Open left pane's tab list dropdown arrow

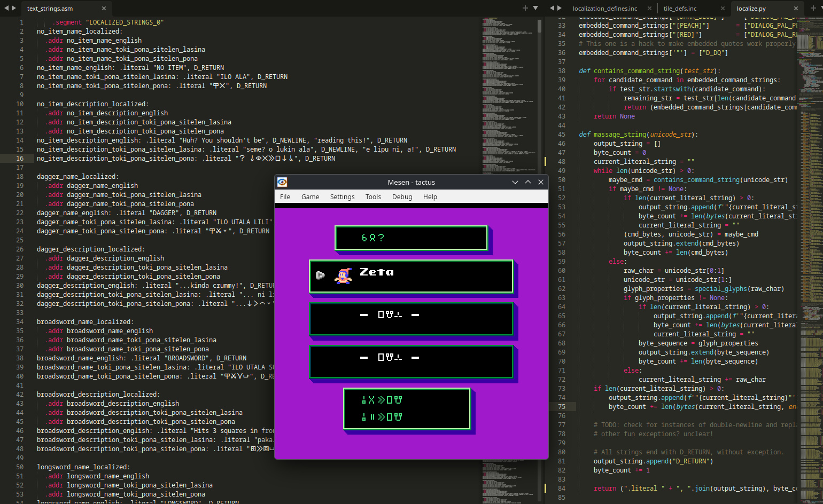(535, 8)
